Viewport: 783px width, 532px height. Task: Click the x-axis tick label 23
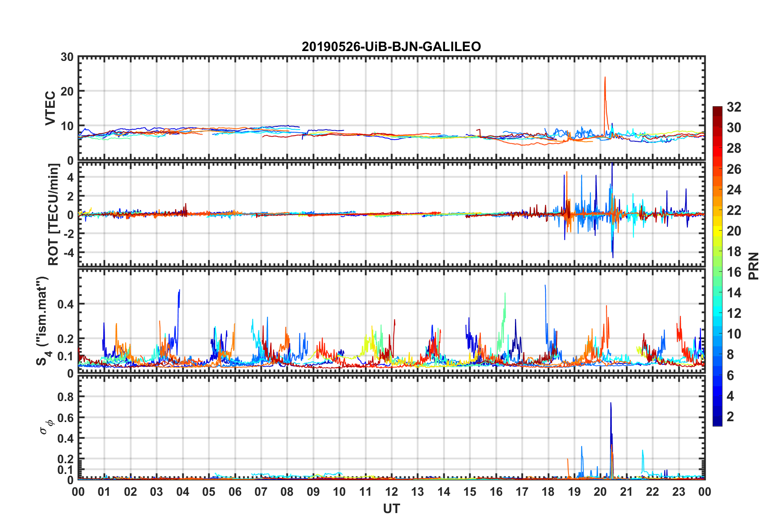point(678,492)
